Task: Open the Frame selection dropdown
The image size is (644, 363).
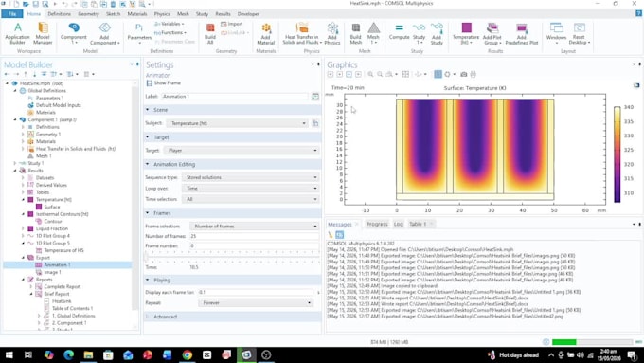Action: [255, 227]
